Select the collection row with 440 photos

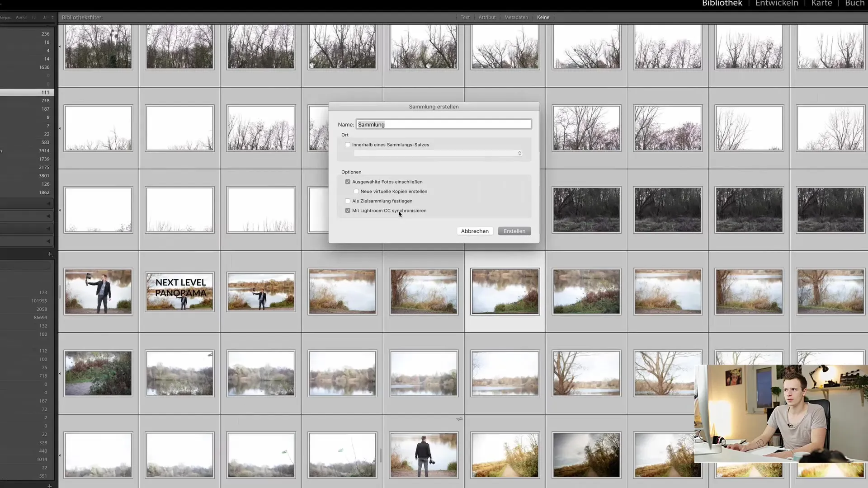coord(27,451)
